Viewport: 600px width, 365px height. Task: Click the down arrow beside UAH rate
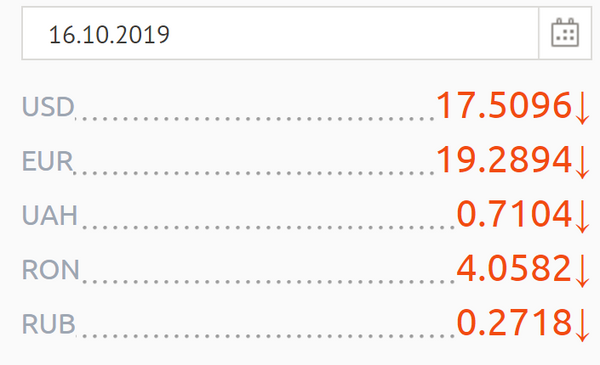[582, 217]
